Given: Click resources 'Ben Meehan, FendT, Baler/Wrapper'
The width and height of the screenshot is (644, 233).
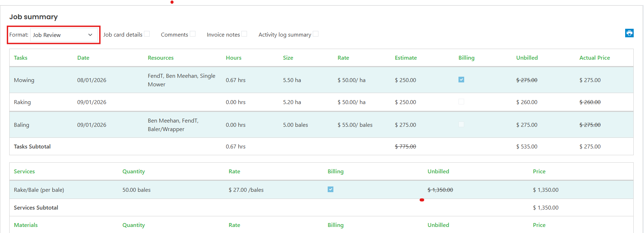Looking at the screenshot, I should tap(173, 125).
